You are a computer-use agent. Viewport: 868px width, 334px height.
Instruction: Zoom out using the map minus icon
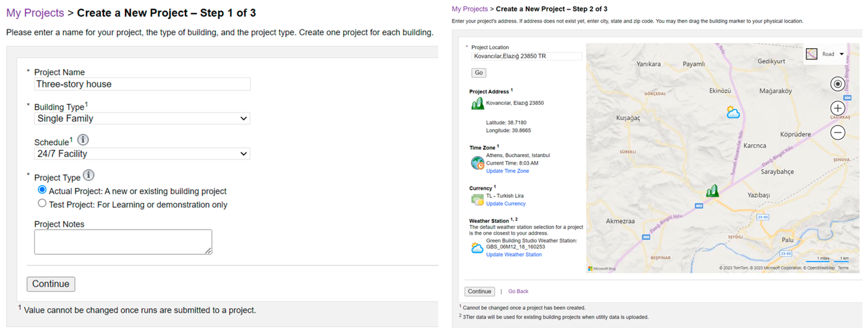(837, 133)
